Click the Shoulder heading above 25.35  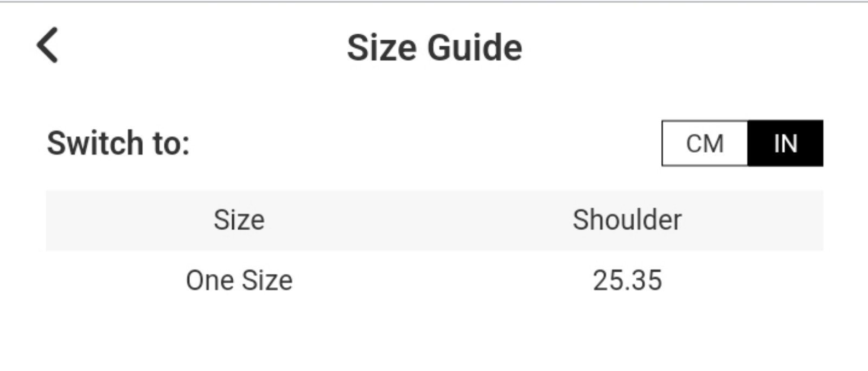(627, 220)
